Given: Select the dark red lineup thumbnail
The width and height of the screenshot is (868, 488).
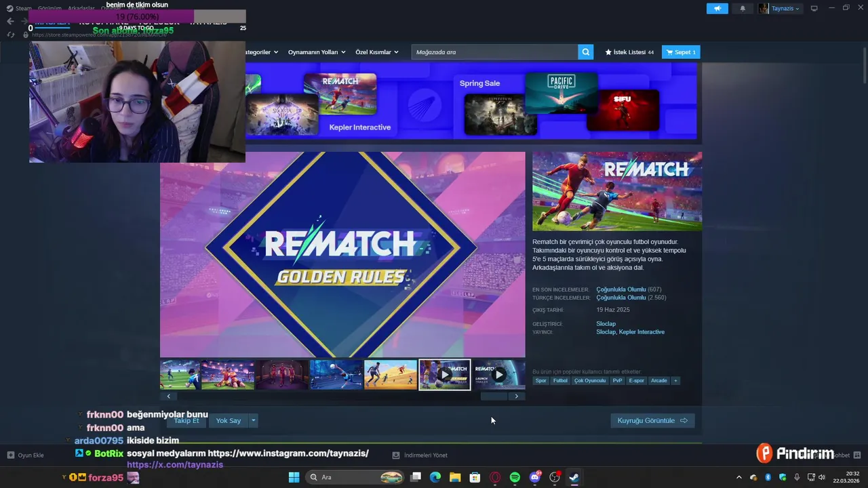Looking at the screenshot, I should click(x=282, y=375).
